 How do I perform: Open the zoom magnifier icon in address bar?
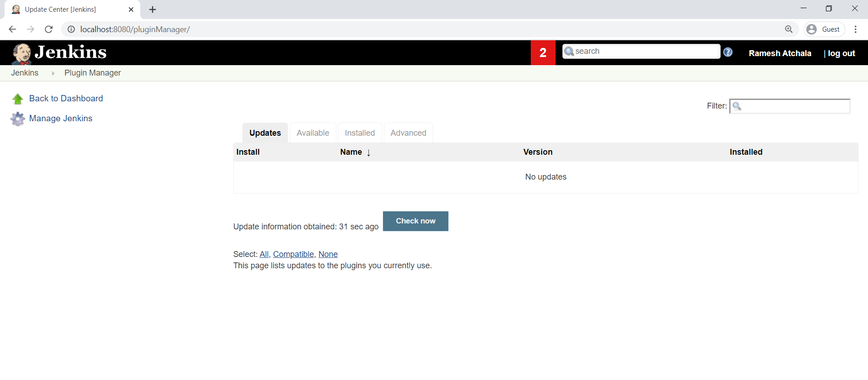[789, 29]
